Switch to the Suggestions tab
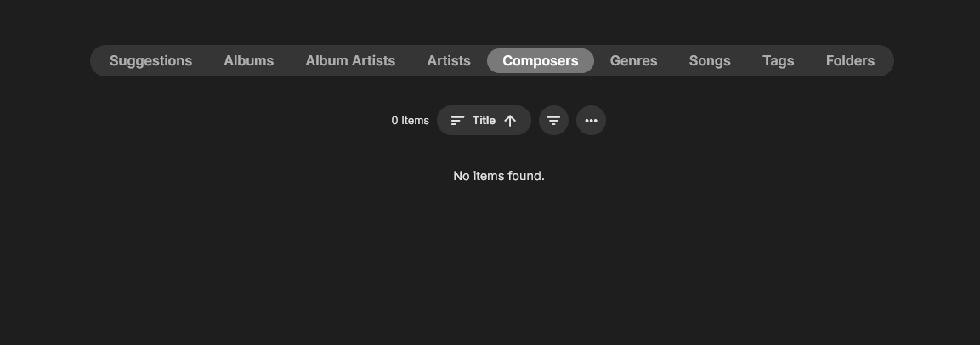The image size is (980, 345). coord(150,61)
